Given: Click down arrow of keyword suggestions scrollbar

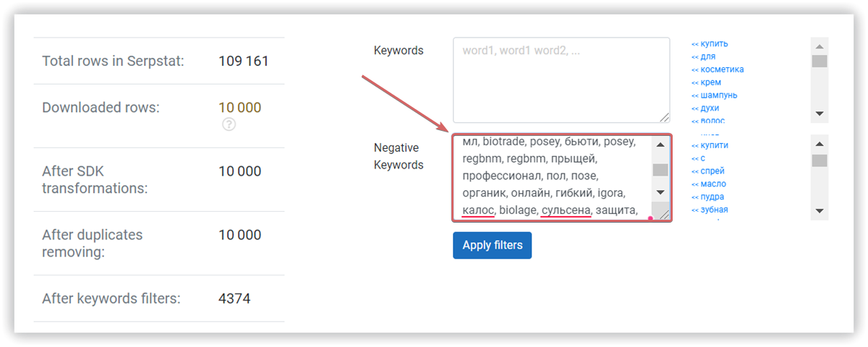Looking at the screenshot, I should (820, 114).
